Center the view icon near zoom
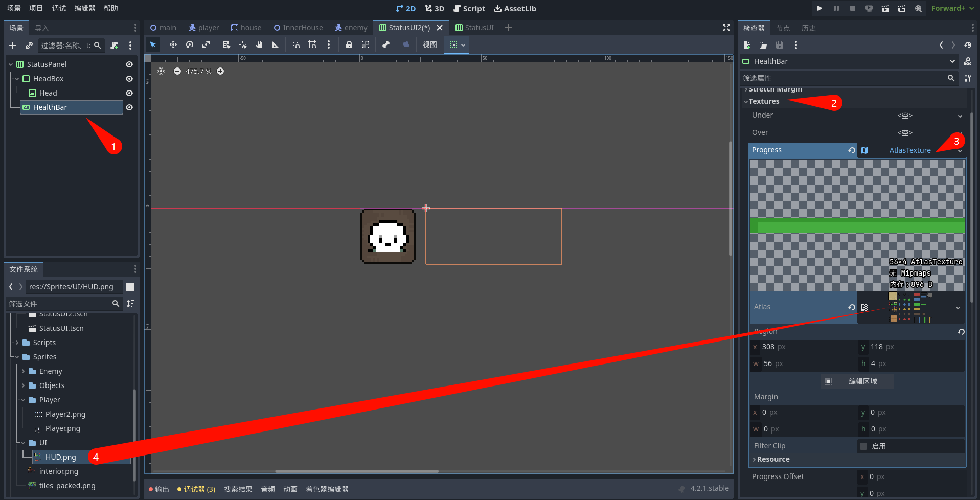This screenshot has height=500, width=980. pos(161,71)
